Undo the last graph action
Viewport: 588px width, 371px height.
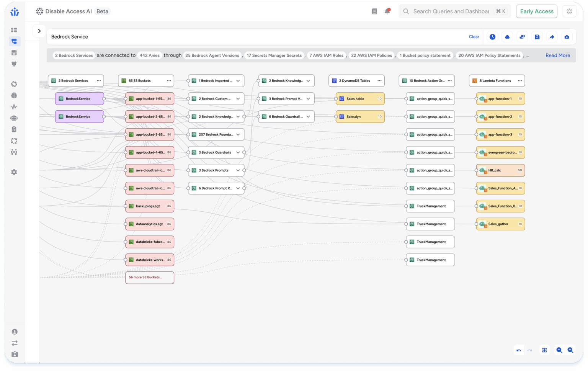(x=519, y=350)
